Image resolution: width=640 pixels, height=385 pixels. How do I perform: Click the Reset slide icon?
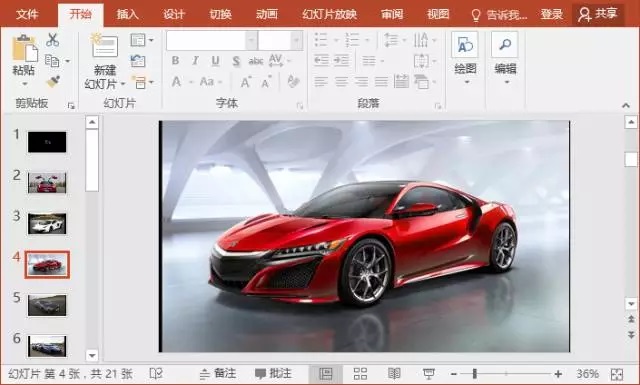pos(138,61)
